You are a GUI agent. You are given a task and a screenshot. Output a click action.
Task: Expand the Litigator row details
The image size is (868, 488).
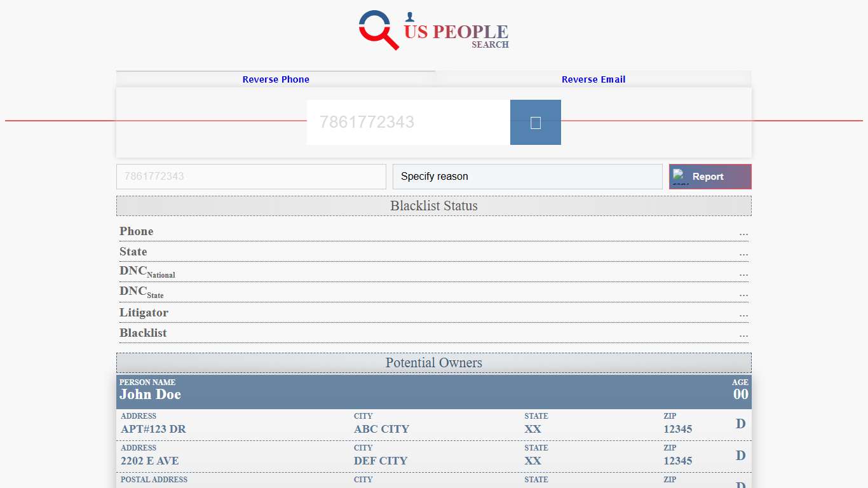tap(743, 315)
